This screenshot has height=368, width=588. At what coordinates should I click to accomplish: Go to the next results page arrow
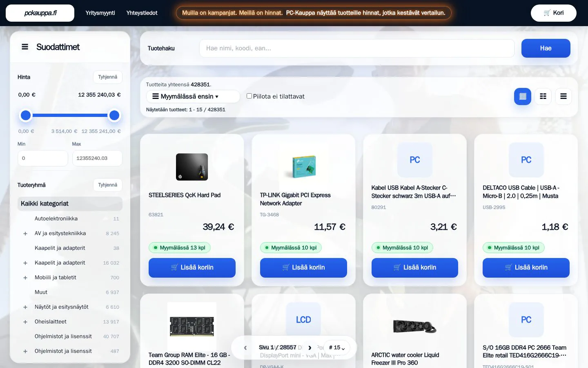point(310,348)
